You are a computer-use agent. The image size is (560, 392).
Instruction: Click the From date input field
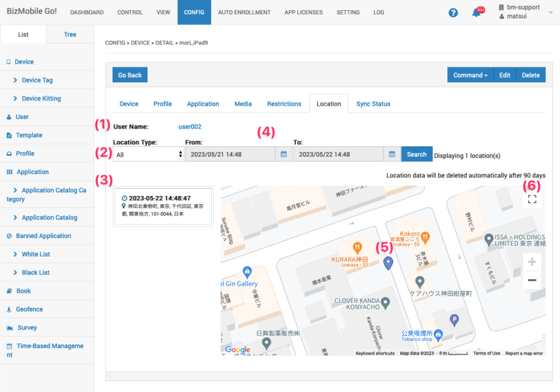pos(229,154)
